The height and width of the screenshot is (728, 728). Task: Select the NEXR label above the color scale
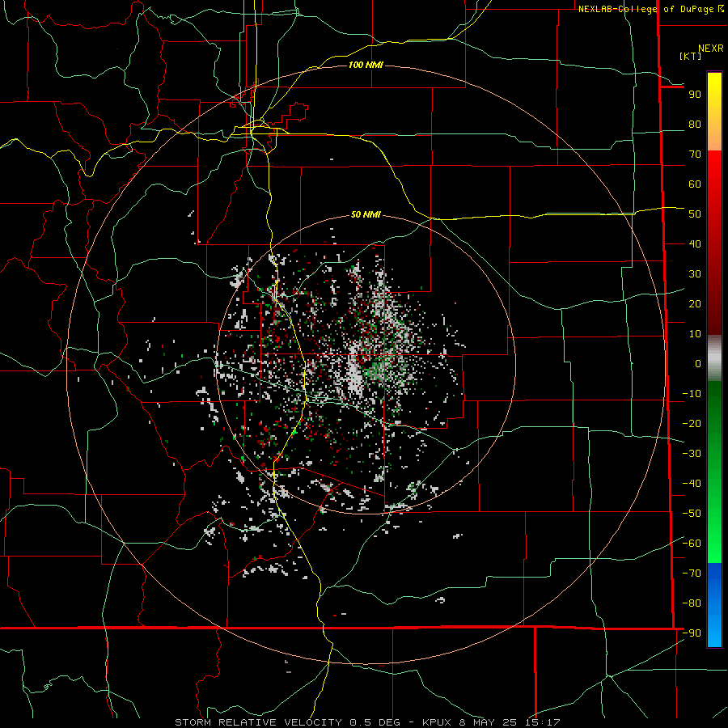pos(711,49)
